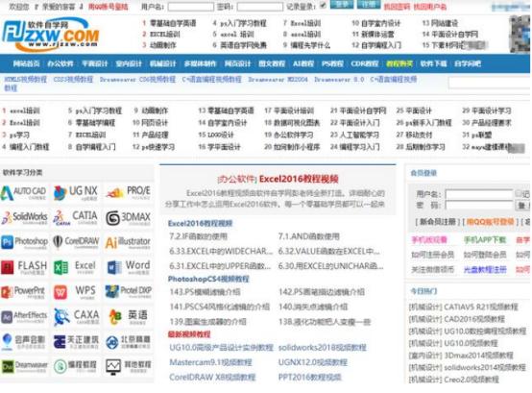Click the 注册 button in top bar
Image resolution: width=532 pixels, height=393 pixels.
(x=369, y=5)
